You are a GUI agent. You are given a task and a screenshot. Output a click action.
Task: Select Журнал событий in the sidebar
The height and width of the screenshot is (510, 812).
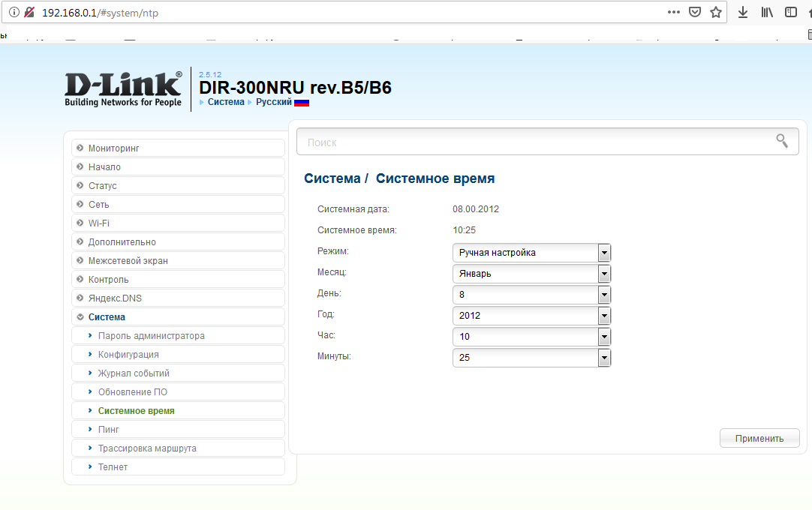tap(134, 373)
